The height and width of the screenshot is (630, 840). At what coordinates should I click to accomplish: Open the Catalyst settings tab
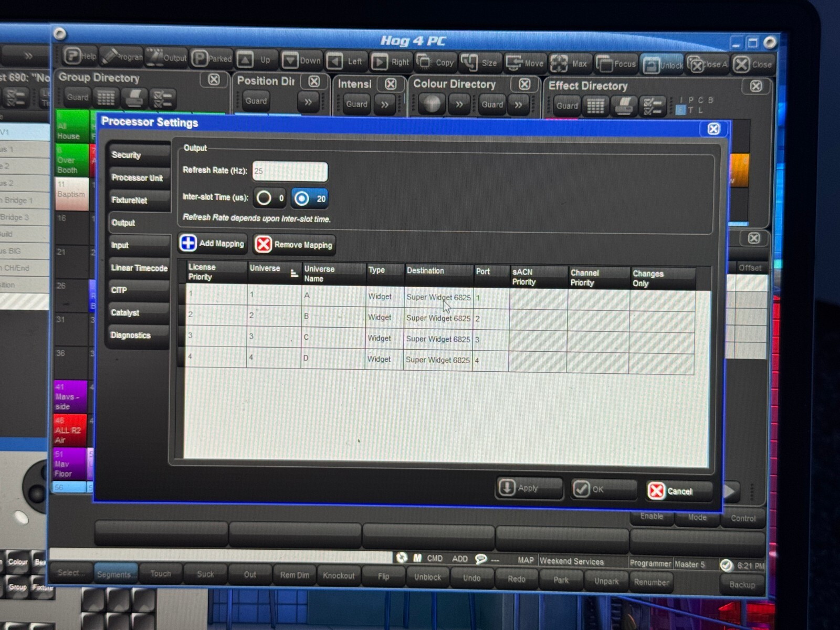139,312
